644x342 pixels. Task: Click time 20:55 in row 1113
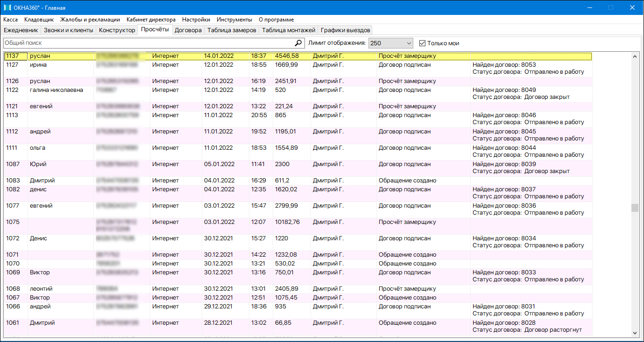point(259,115)
